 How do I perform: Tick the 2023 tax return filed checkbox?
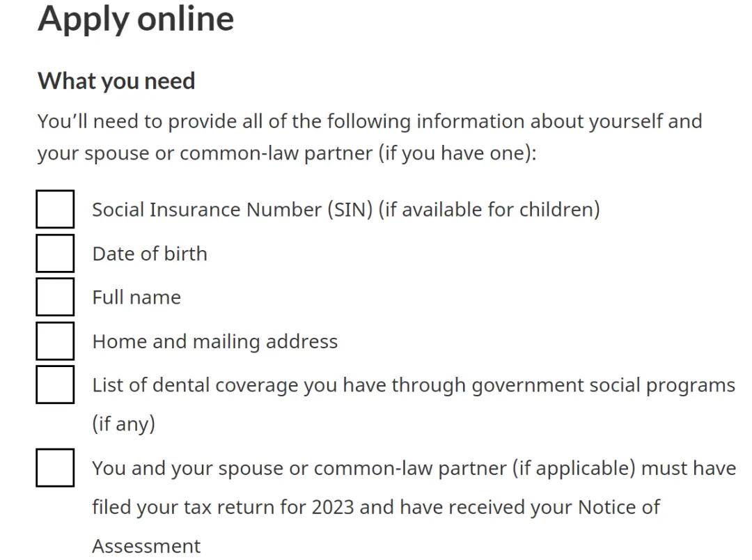point(55,468)
